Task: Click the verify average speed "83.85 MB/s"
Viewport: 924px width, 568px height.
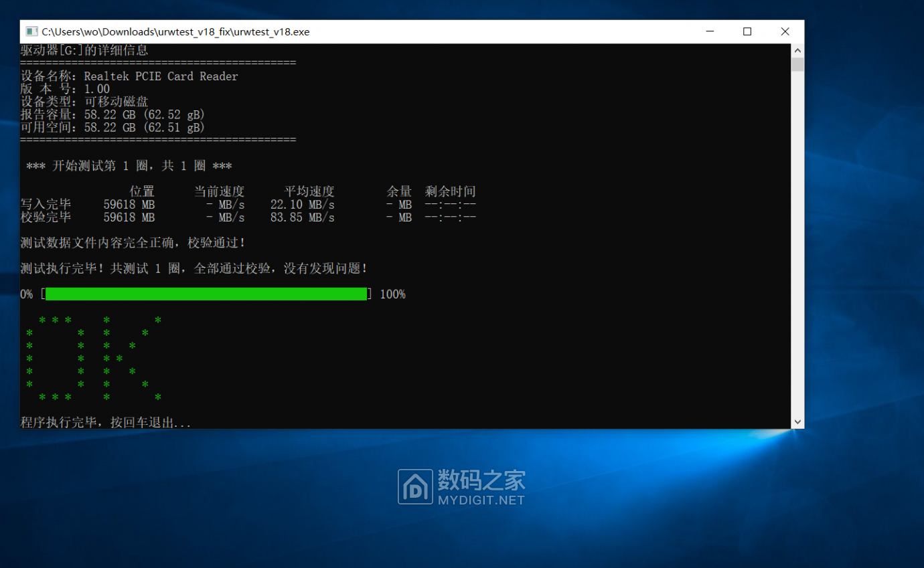Action: pyautogui.click(x=303, y=217)
